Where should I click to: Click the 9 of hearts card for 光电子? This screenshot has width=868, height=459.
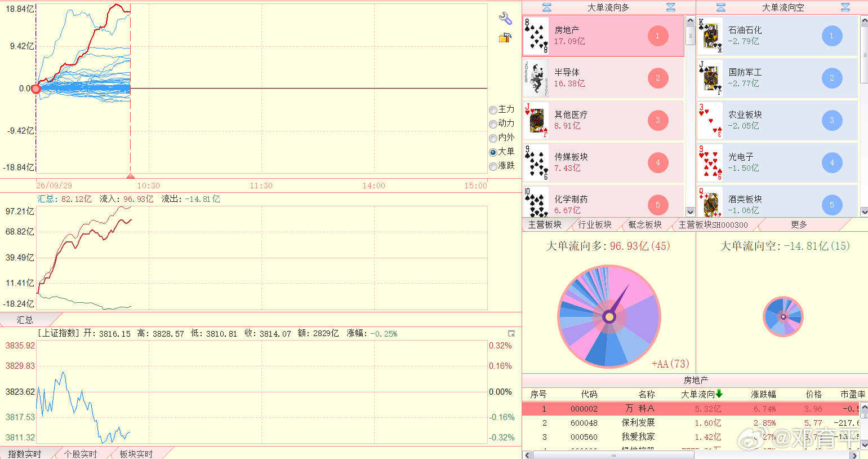pyautogui.click(x=710, y=162)
